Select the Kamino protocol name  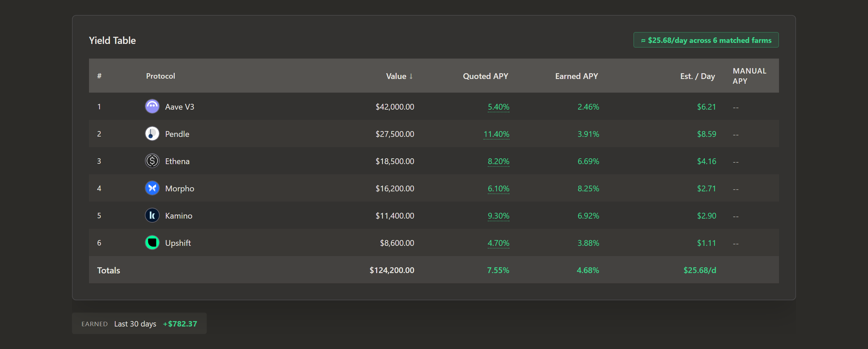(x=179, y=216)
